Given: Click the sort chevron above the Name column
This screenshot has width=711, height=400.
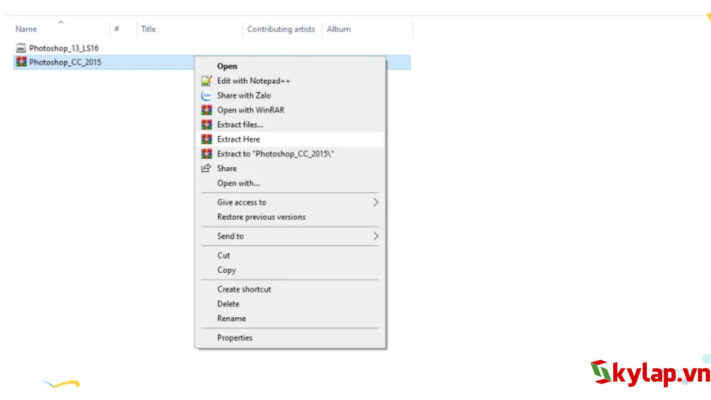Looking at the screenshot, I should 59,21.
